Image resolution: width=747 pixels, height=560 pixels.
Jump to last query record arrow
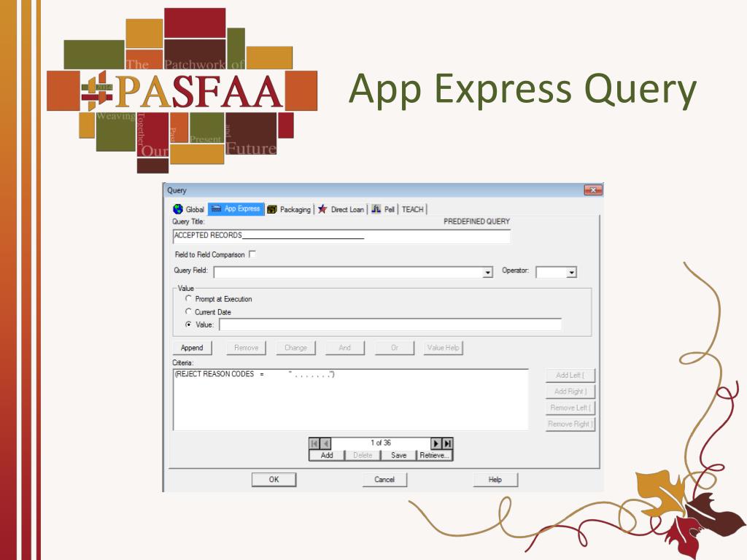click(447, 443)
